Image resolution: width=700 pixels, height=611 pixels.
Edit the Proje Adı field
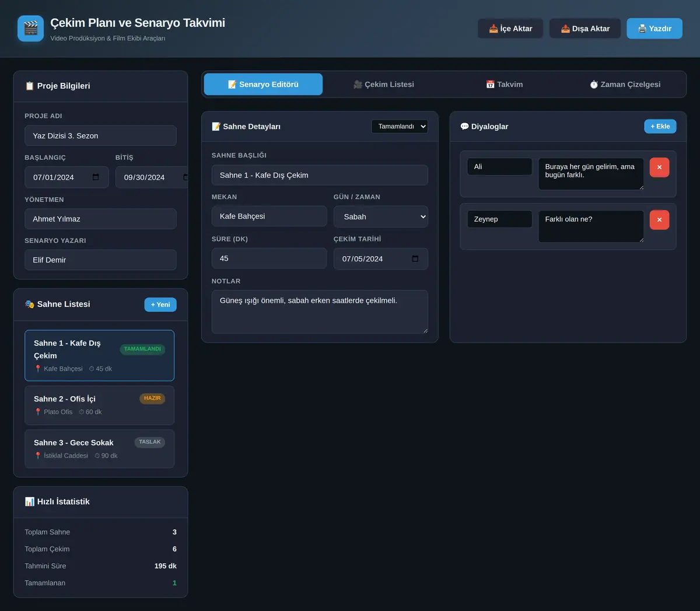(100, 136)
